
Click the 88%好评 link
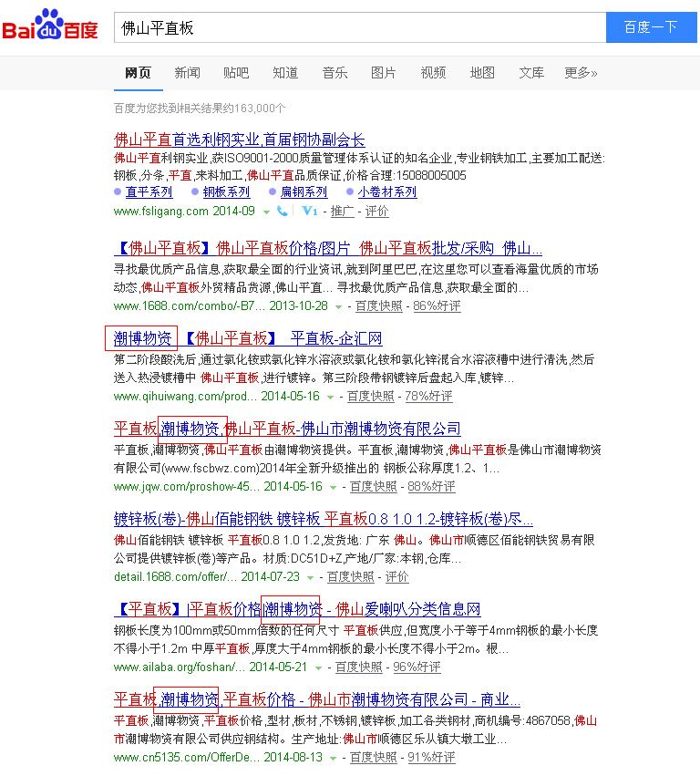431,487
